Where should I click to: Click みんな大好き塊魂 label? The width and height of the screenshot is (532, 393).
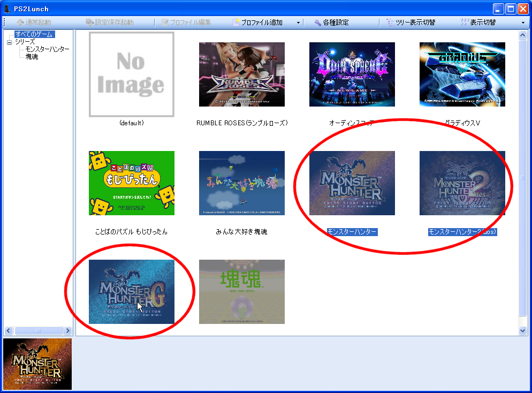241,232
